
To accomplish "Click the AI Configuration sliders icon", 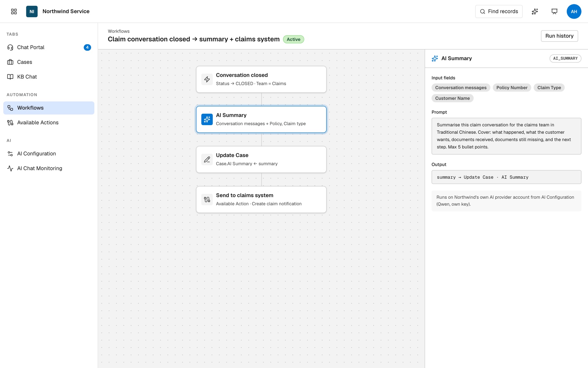I will [x=10, y=154].
